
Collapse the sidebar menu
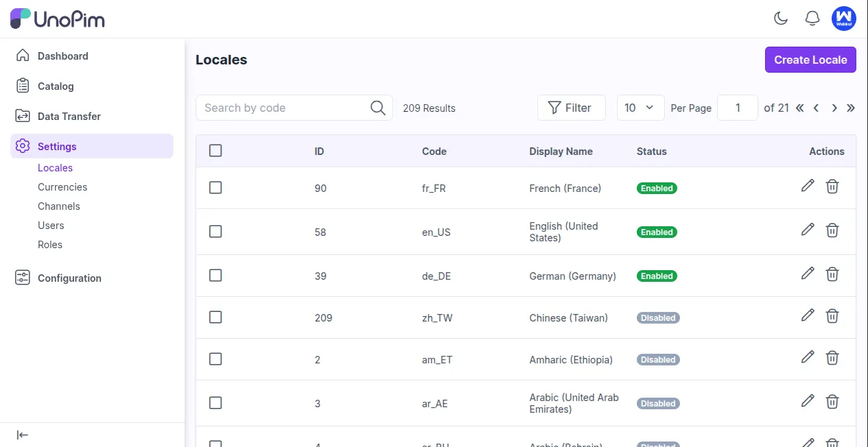(x=23, y=435)
